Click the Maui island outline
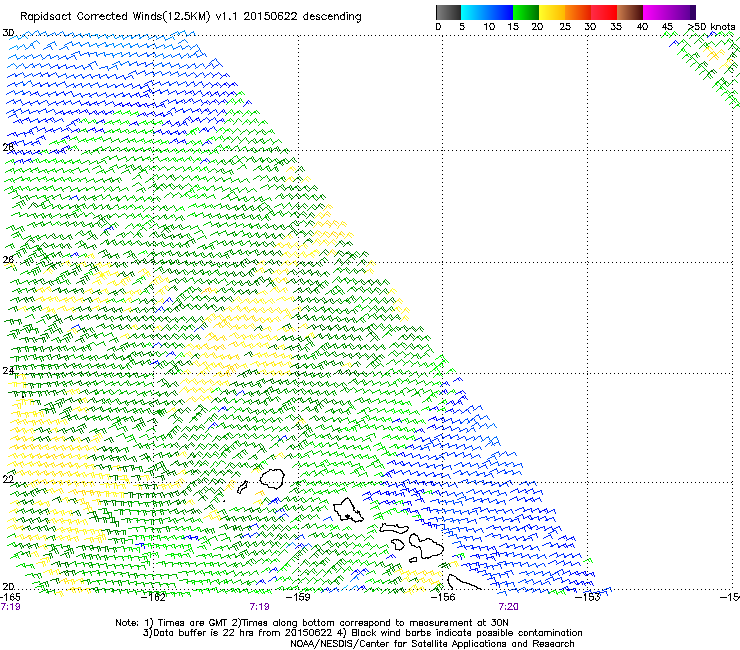The height and width of the screenshot is (650, 740). click(427, 546)
